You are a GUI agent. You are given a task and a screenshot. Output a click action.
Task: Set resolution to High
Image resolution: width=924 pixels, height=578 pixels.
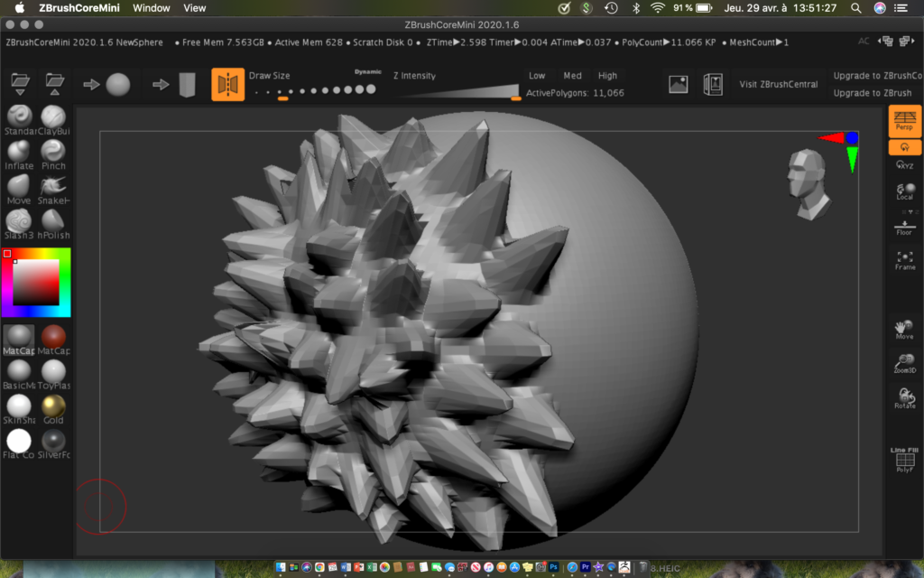click(x=607, y=76)
